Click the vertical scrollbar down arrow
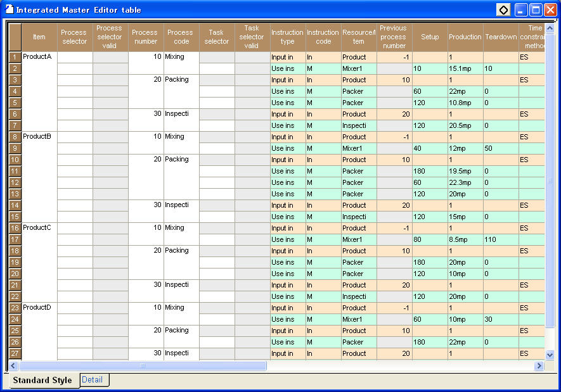The height and width of the screenshot is (392, 561). (x=550, y=355)
